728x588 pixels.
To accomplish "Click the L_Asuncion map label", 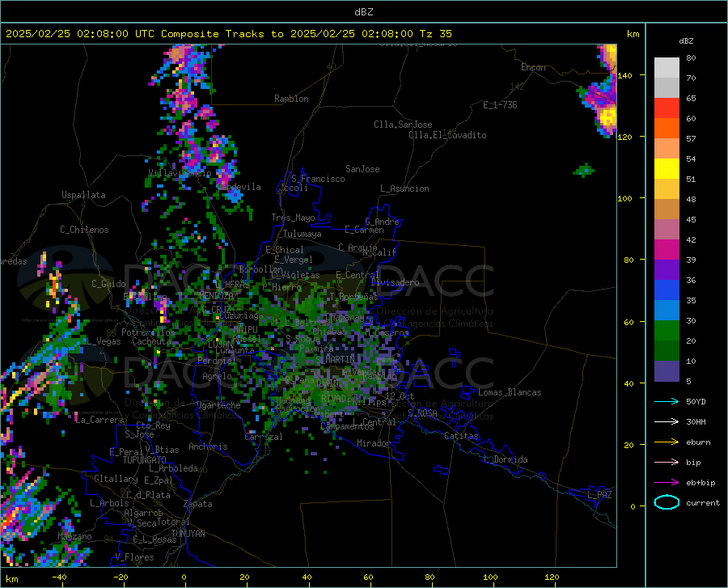I will pos(405,188).
